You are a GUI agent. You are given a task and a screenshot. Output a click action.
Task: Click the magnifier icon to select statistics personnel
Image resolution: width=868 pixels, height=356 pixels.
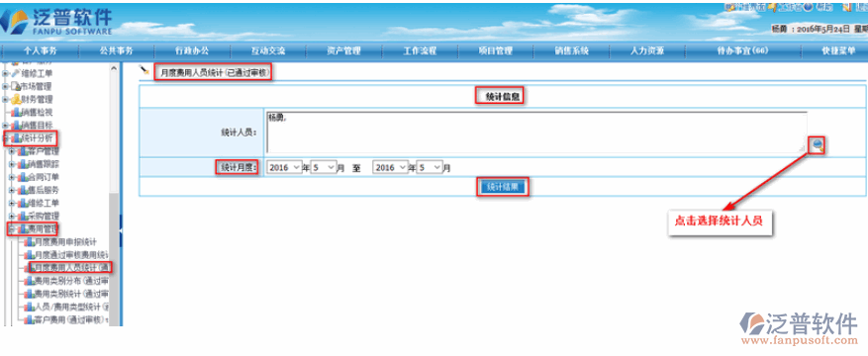[818, 145]
